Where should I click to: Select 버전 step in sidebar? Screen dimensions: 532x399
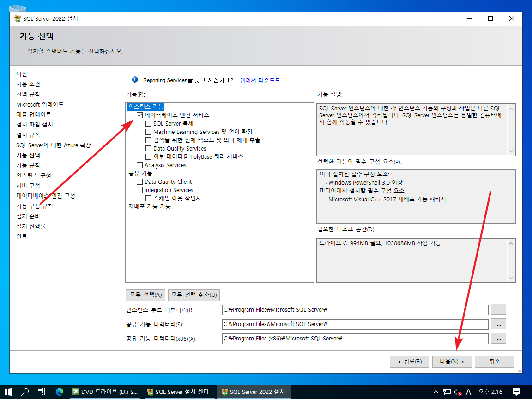[x=22, y=74]
